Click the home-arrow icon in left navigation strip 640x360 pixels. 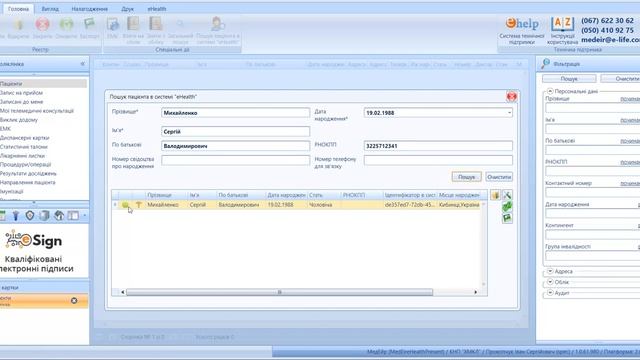(x=59, y=216)
